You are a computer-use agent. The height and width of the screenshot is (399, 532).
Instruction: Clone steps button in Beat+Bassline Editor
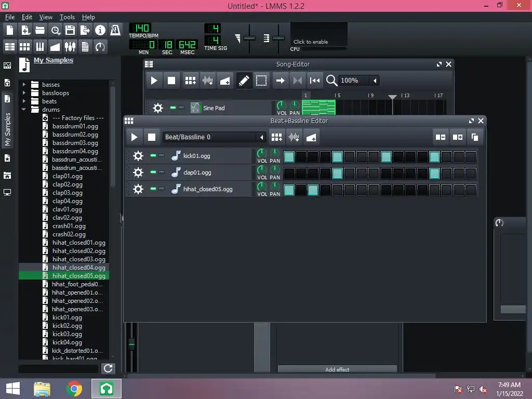coord(475,137)
